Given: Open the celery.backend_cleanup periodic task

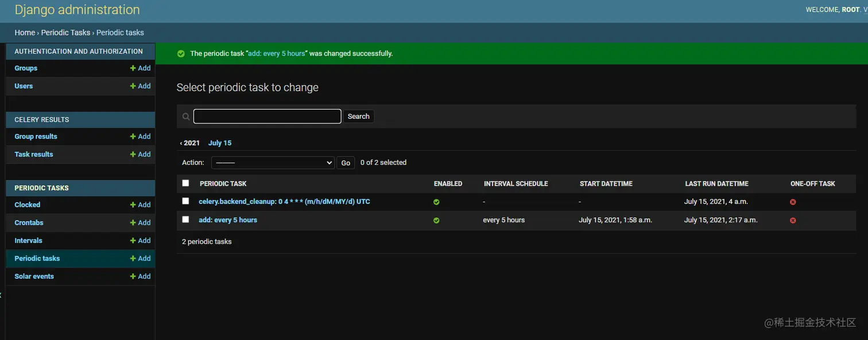Looking at the screenshot, I should 284,202.
